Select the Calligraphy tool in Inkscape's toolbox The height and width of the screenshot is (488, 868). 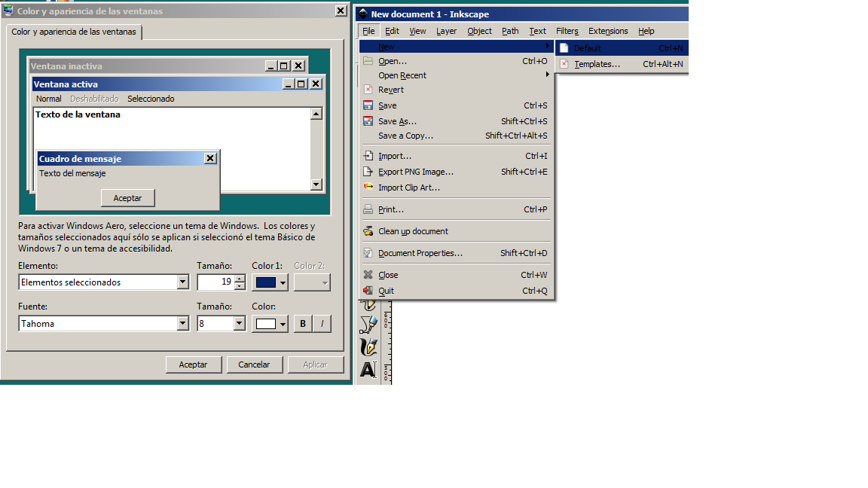pyautogui.click(x=369, y=347)
